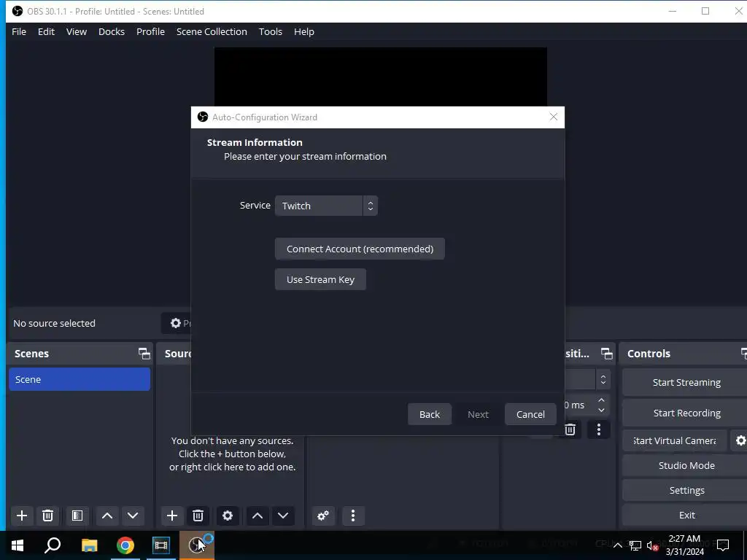Click the volume muted tray icon
Screen dimensions: 747x560
652,545
